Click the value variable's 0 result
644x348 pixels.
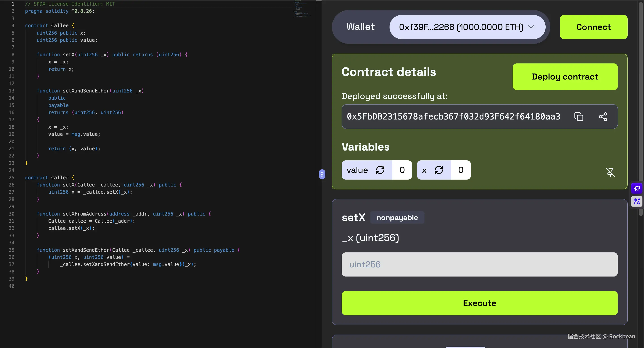click(402, 170)
